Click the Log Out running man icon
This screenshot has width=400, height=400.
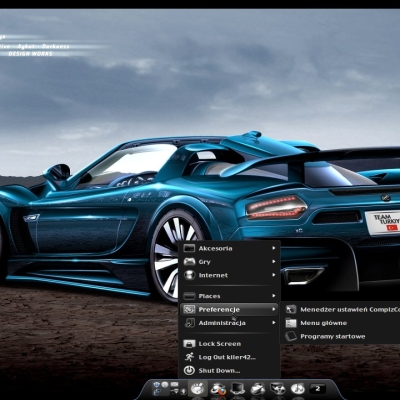coord(189,357)
